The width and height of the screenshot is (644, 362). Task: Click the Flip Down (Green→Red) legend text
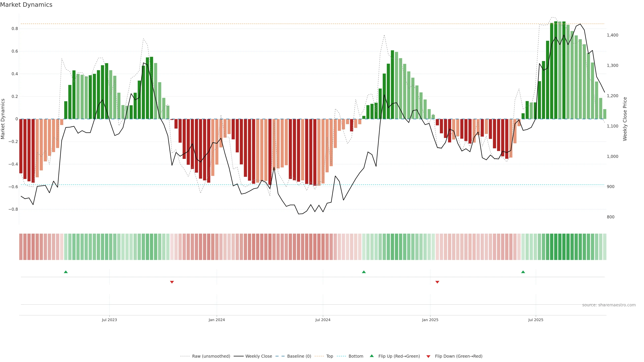459,356
